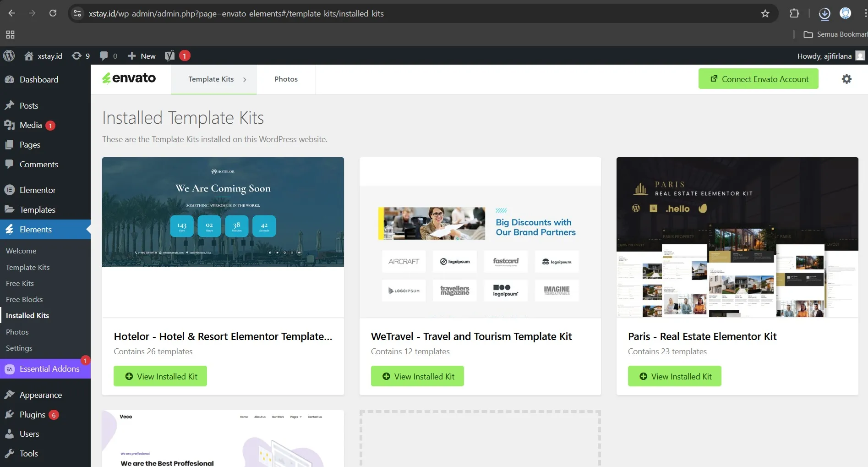This screenshot has width=868, height=467.
Task: Open WeTravel kit preview thumbnail
Action: click(x=480, y=237)
